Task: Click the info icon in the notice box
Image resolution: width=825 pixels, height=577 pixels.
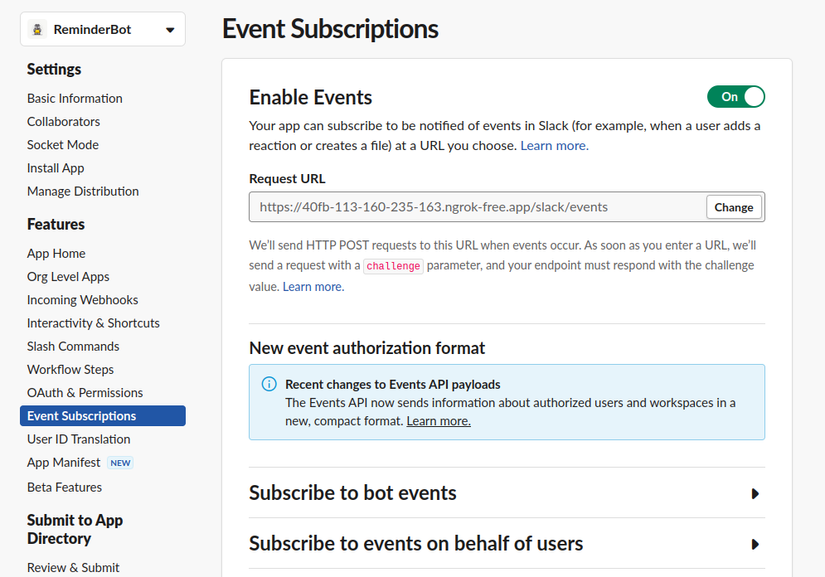Action: pyautogui.click(x=268, y=384)
